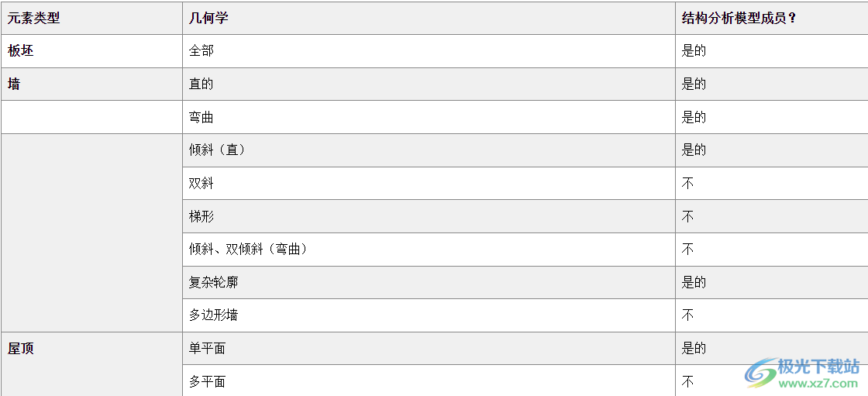Select the 倾斜（直） geometry cell

tap(217, 150)
